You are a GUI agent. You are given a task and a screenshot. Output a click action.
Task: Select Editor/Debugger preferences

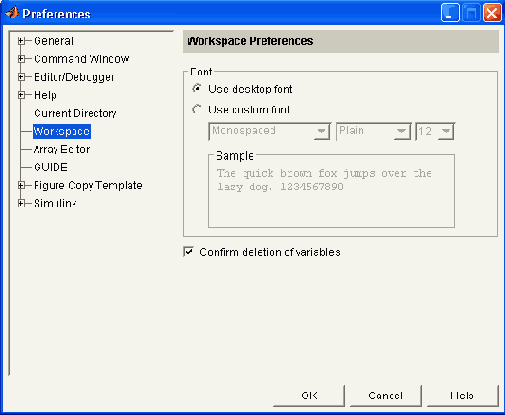74,77
